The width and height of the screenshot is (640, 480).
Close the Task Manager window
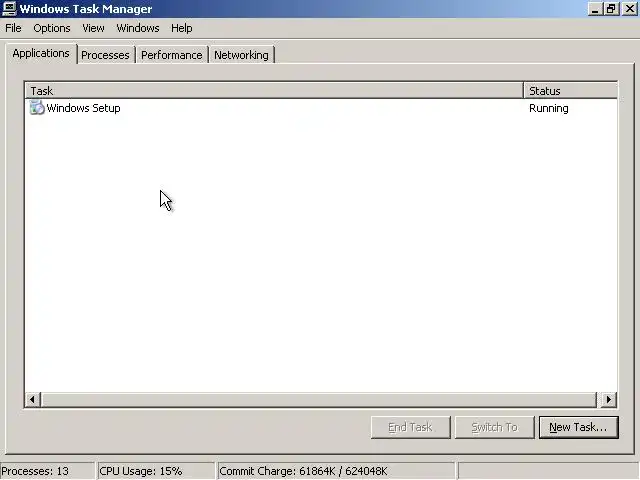pos(630,9)
